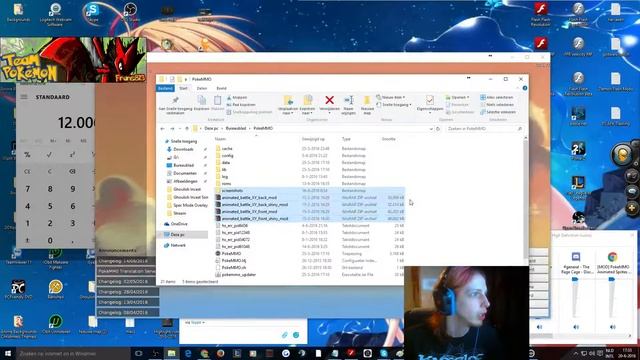Click the calculator backspace key
The width and height of the screenshot is (640, 360).
72,171
